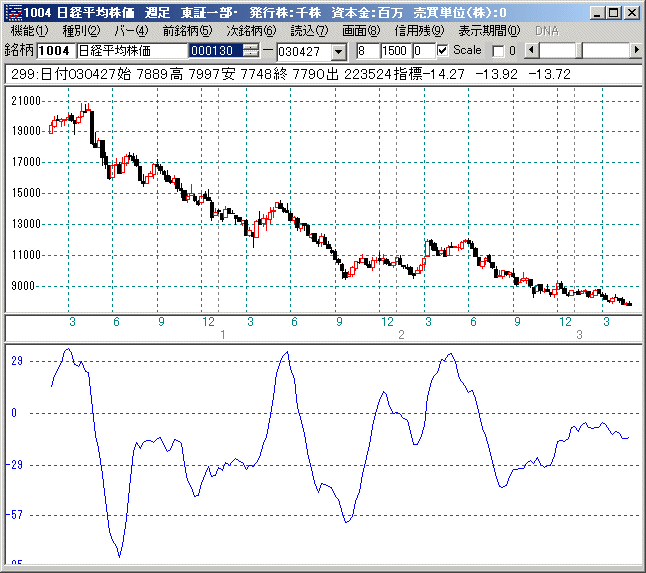Screen dimensions: 646x573
Task: Click indicator axis label 29
Action: (17, 361)
